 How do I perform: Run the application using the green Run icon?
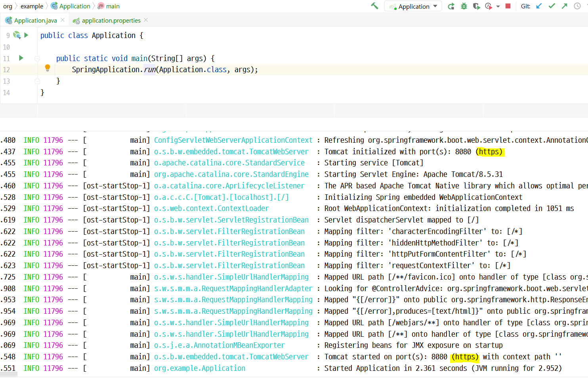[x=451, y=6]
